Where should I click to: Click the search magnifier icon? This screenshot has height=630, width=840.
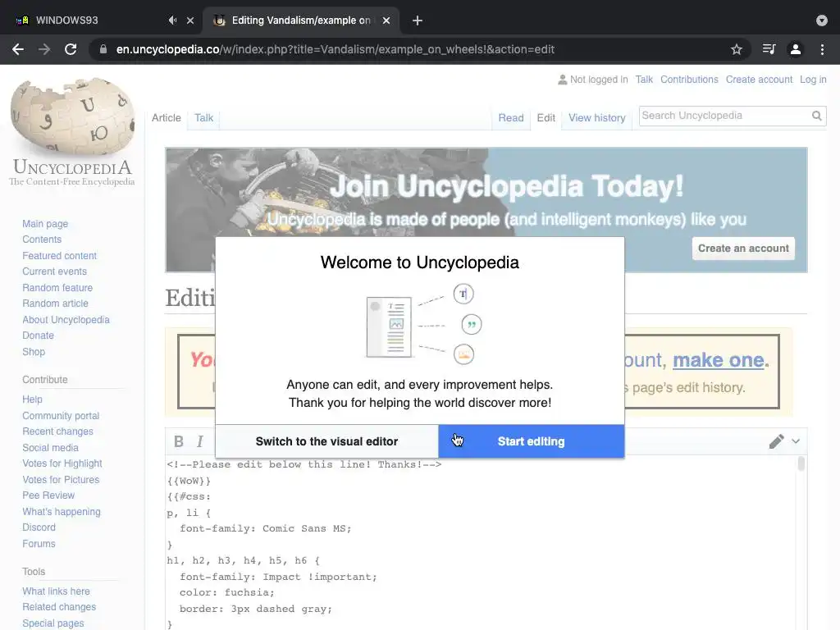click(x=816, y=116)
